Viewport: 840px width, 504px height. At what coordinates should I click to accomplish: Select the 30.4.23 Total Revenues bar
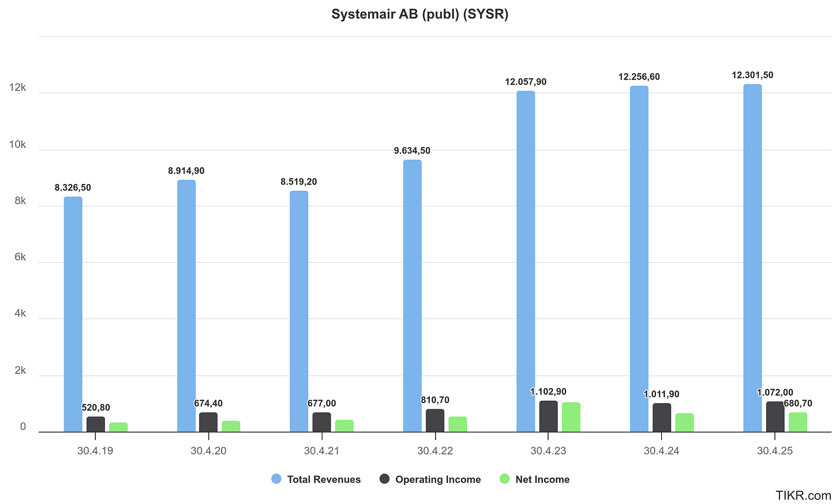point(526,262)
